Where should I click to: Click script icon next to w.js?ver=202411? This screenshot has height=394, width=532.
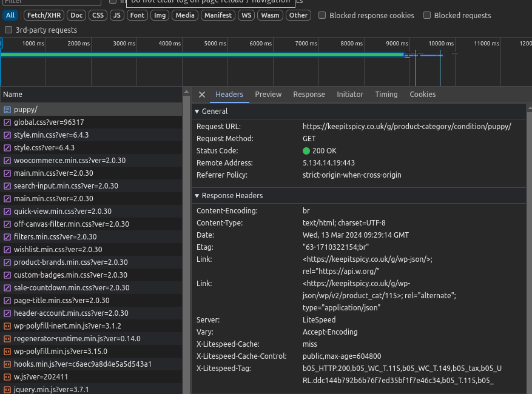pos(7,376)
